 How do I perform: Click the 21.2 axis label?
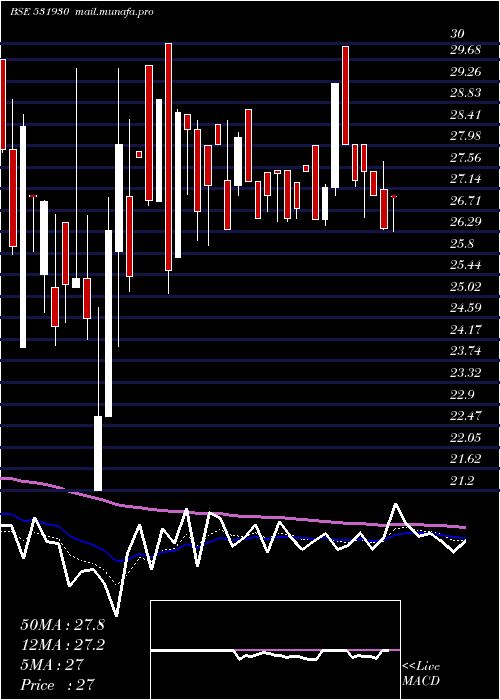click(x=462, y=481)
